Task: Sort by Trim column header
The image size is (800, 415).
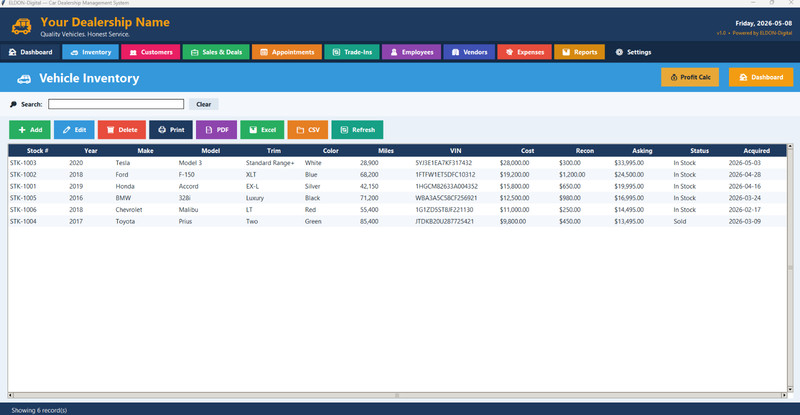Action: tap(273, 151)
